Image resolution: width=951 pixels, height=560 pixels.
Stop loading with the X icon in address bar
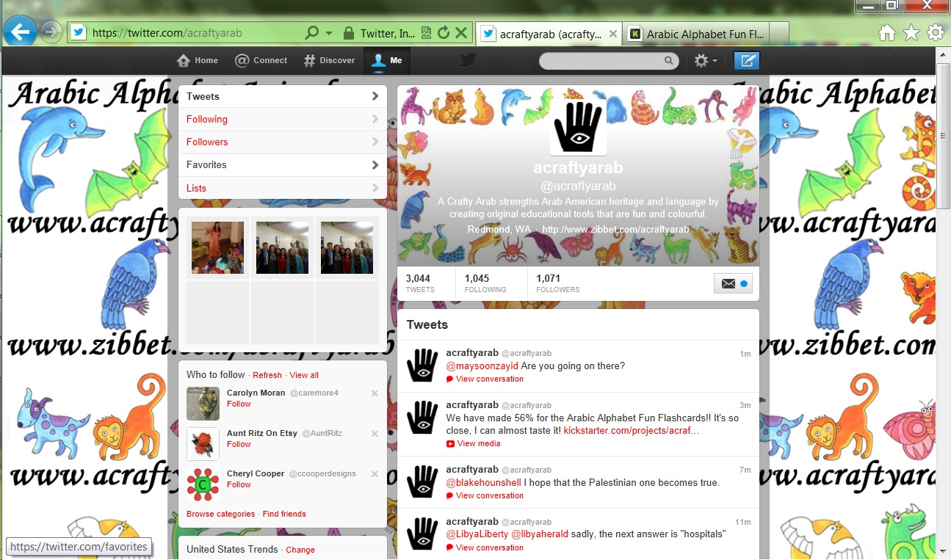(461, 33)
